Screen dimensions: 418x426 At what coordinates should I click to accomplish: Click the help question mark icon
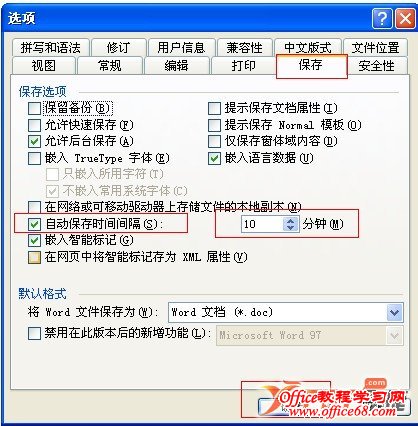click(382, 19)
